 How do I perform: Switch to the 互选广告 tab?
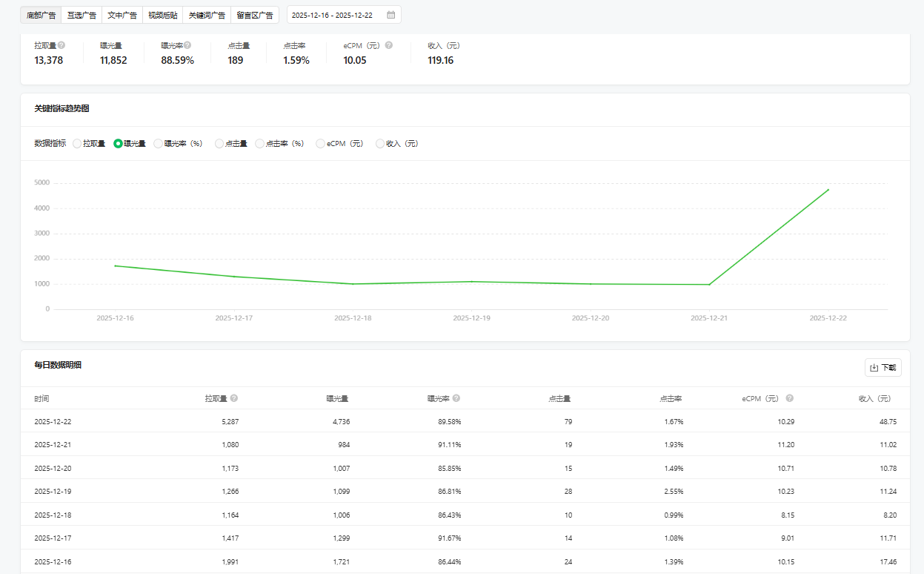(x=81, y=15)
